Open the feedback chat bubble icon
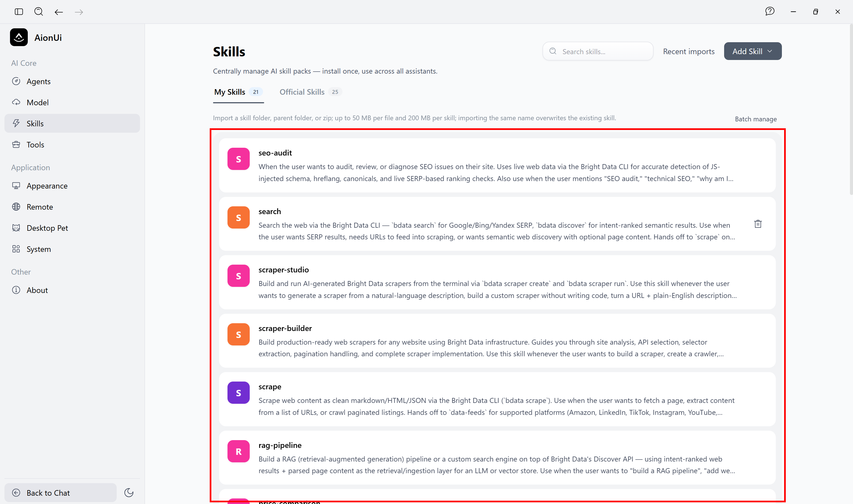This screenshot has height=504, width=853. click(x=770, y=12)
